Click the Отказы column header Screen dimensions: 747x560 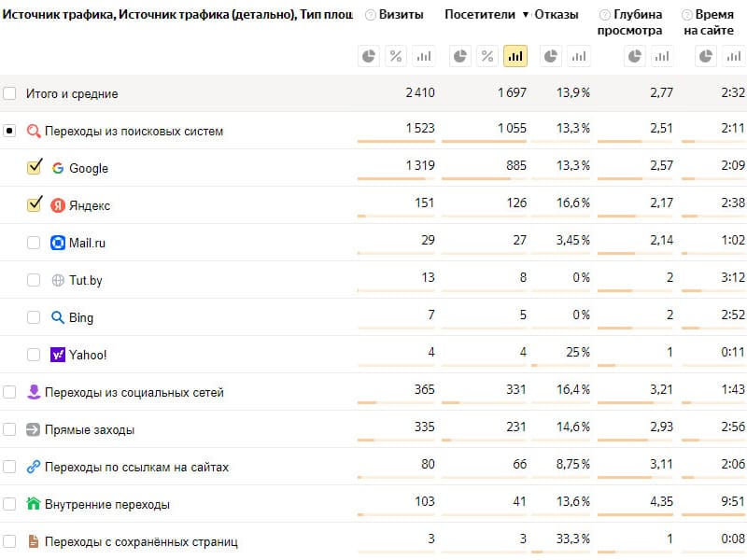coord(556,15)
